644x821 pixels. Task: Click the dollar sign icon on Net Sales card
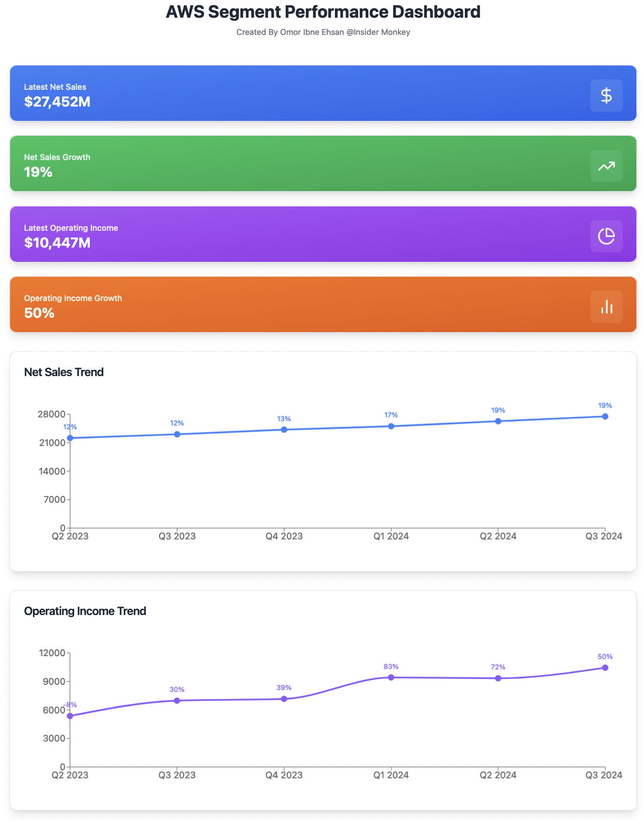click(x=606, y=96)
